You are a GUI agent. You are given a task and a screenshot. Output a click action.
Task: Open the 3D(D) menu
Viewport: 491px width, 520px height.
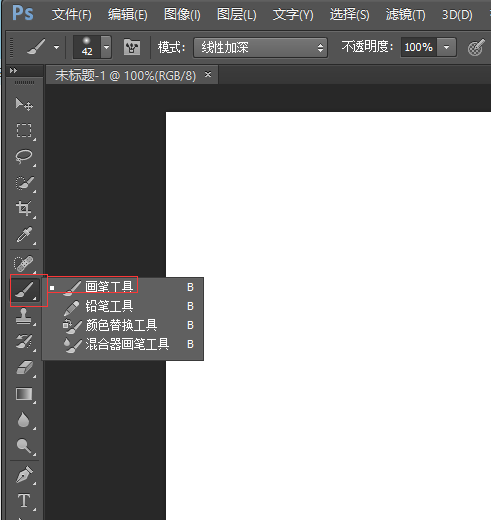click(457, 15)
